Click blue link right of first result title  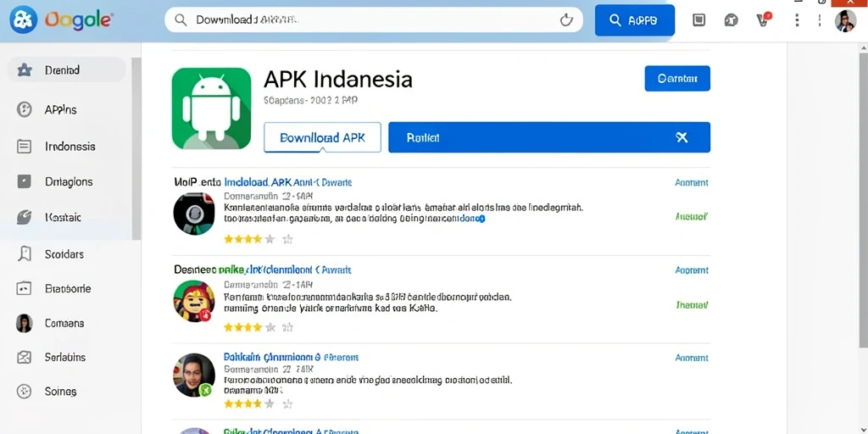(x=692, y=183)
